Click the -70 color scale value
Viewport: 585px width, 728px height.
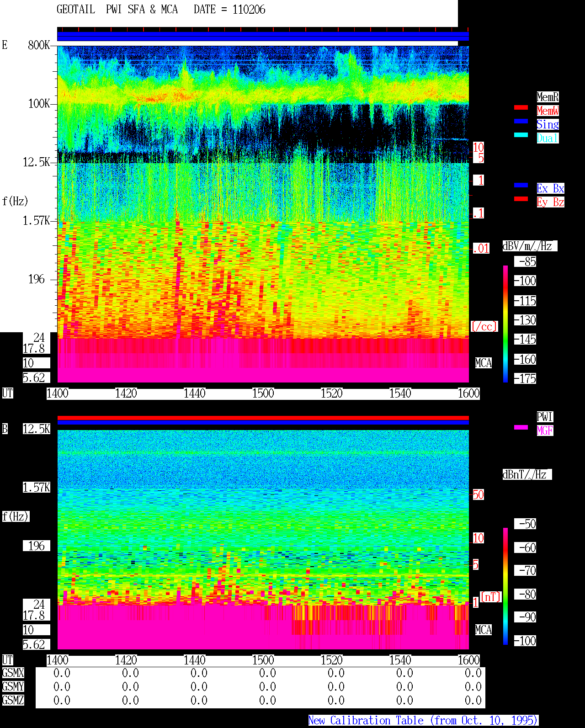tap(526, 570)
